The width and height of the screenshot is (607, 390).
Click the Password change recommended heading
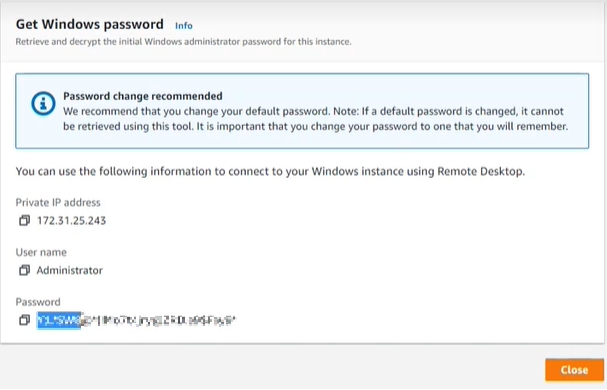(143, 96)
